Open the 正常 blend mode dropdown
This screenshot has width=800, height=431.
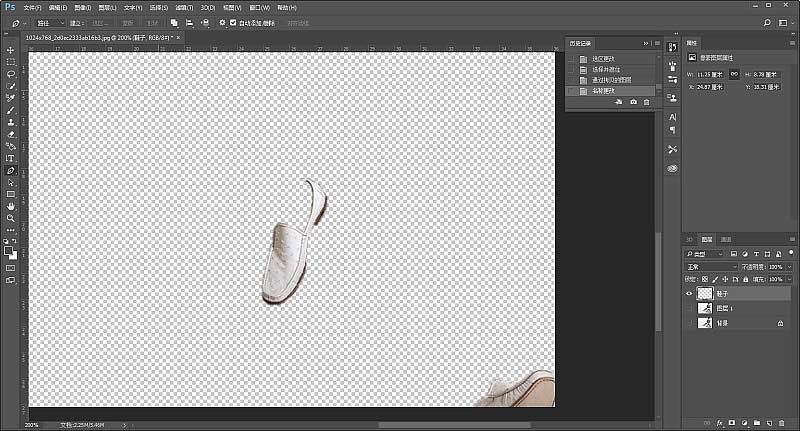pos(711,267)
